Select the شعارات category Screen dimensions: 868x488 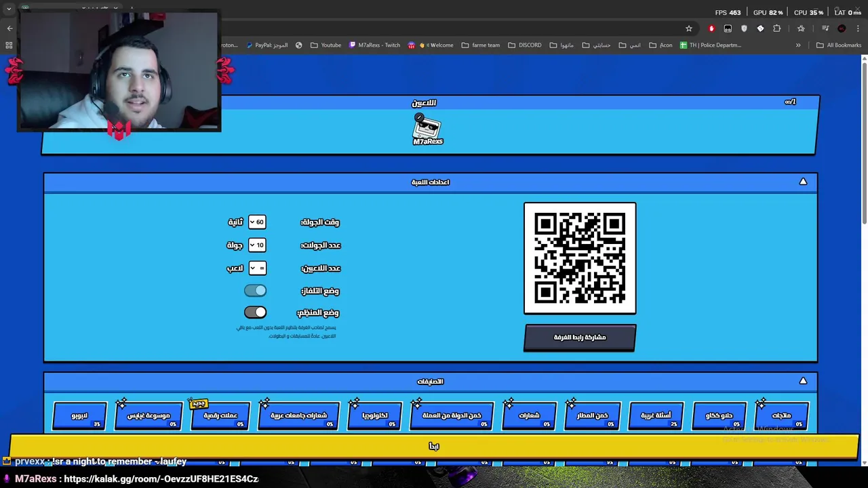(x=529, y=415)
